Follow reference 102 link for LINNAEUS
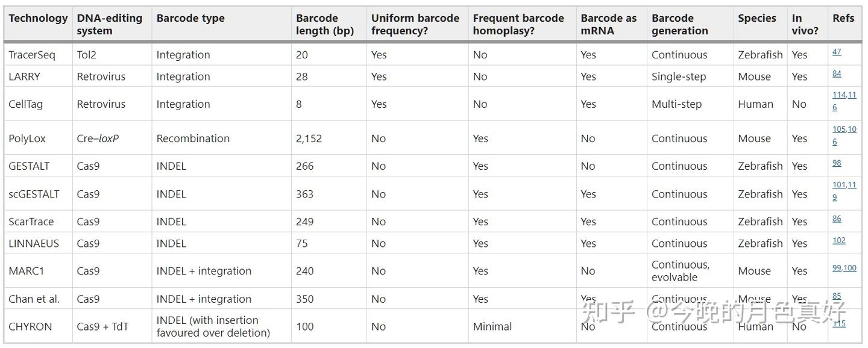This screenshot has height=348, width=868. coord(839,240)
